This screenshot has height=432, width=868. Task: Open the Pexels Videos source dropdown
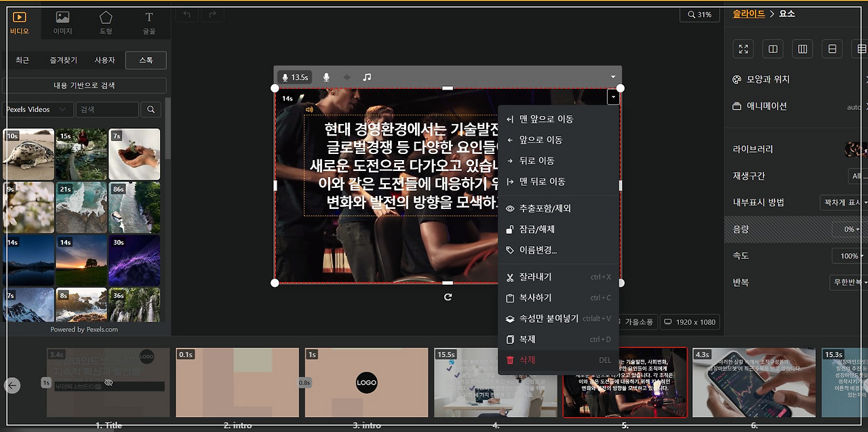[38, 109]
